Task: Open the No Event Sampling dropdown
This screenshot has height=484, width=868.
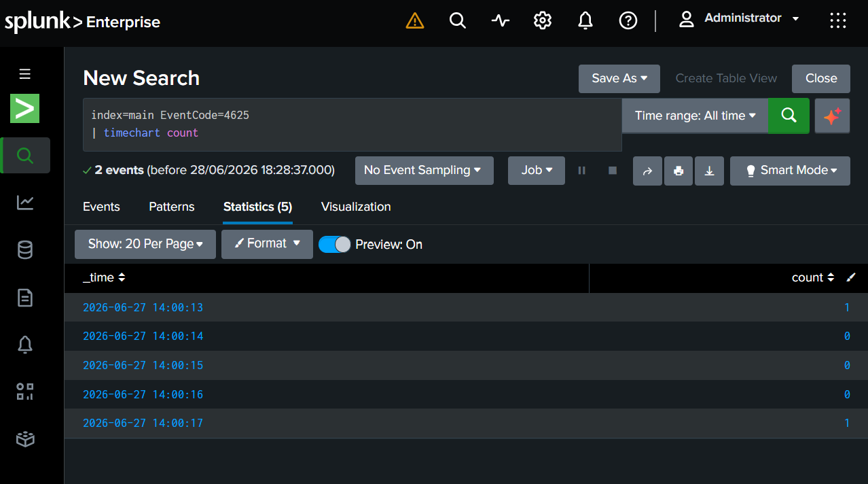Action: 424,171
